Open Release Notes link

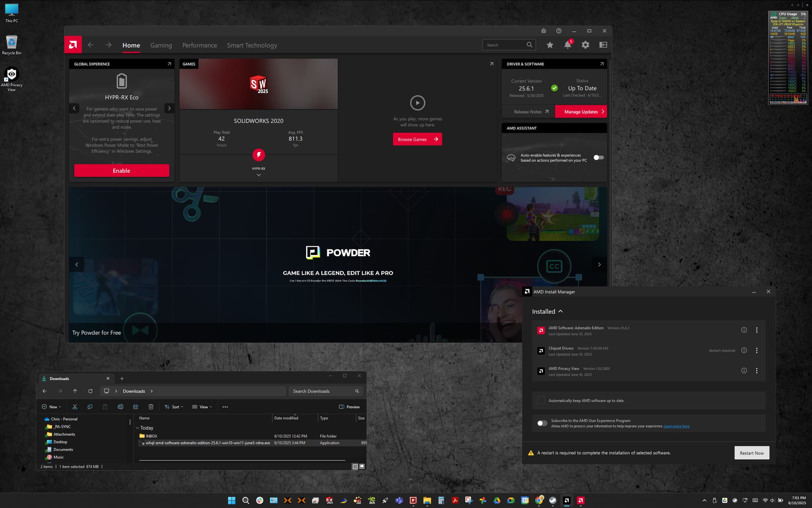tap(531, 112)
